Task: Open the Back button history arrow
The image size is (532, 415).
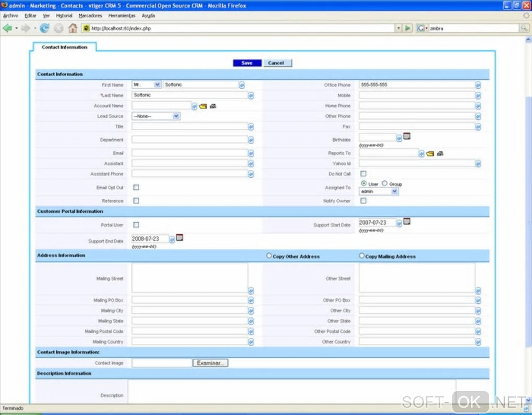Action: click(16, 28)
